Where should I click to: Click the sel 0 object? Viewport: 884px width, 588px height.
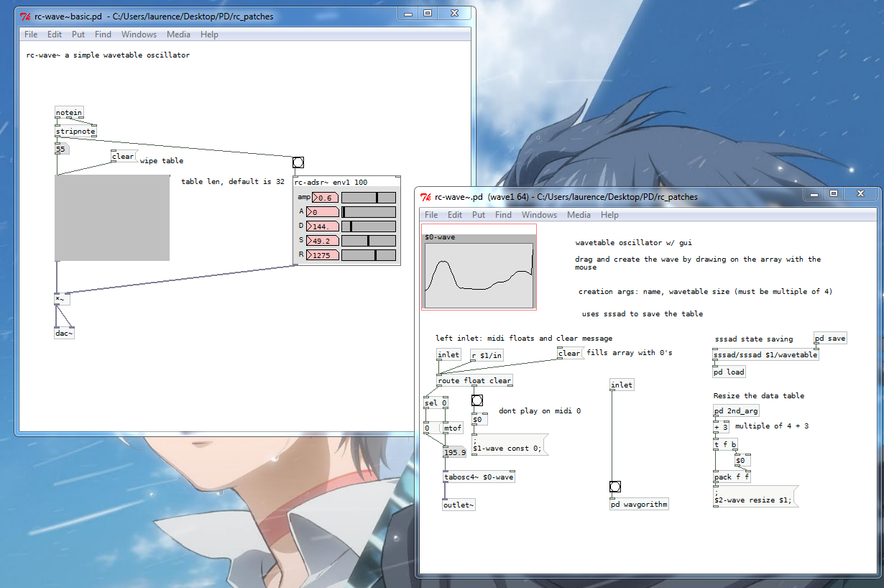(436, 403)
